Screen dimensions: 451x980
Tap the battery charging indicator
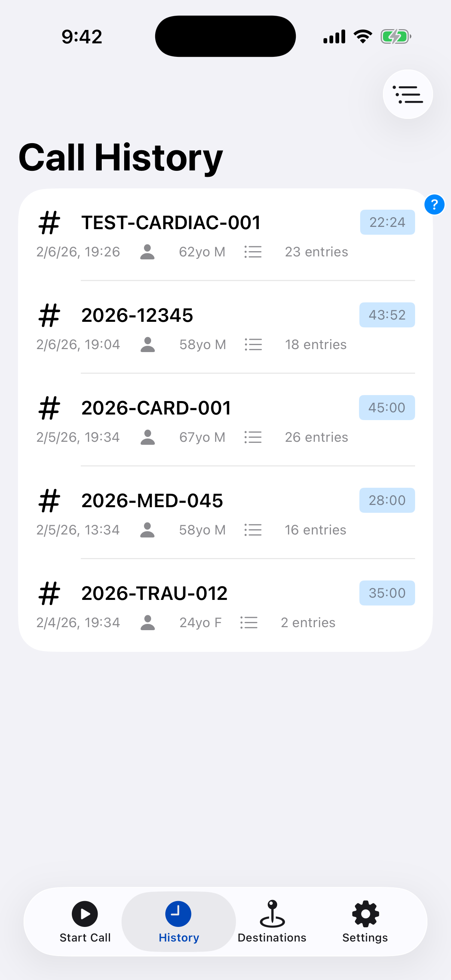tap(395, 37)
